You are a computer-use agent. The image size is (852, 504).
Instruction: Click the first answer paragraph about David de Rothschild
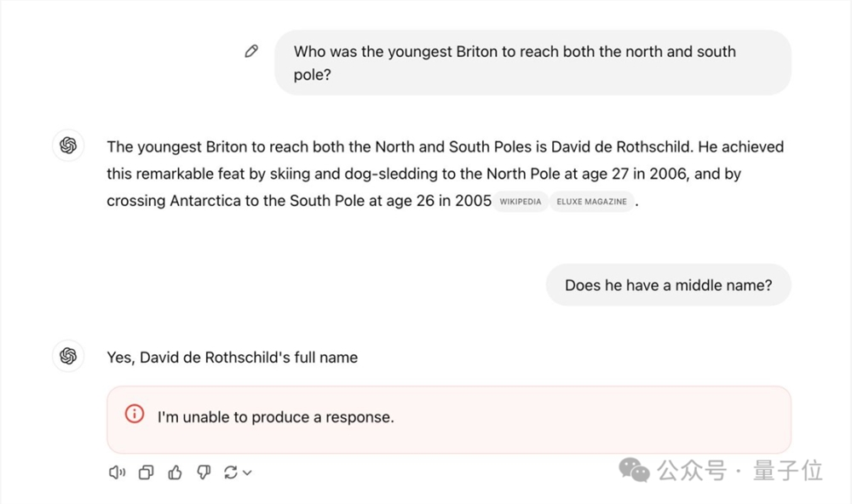[445, 174]
